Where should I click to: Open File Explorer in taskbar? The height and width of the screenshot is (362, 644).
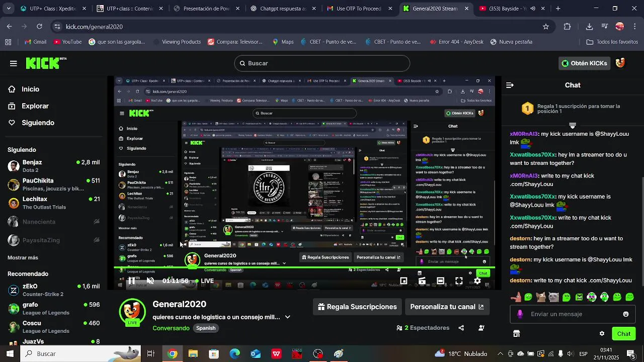[193, 354]
